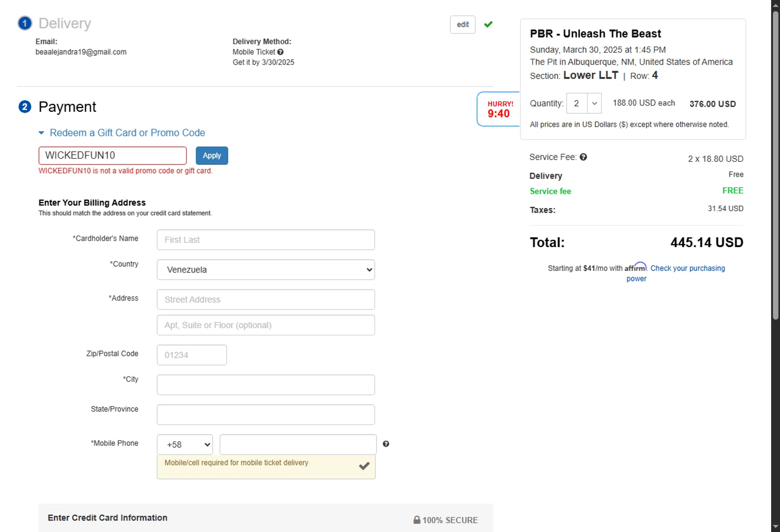Click the promo code field containing WICKEDFUN10
The image size is (780, 532).
pos(112,155)
